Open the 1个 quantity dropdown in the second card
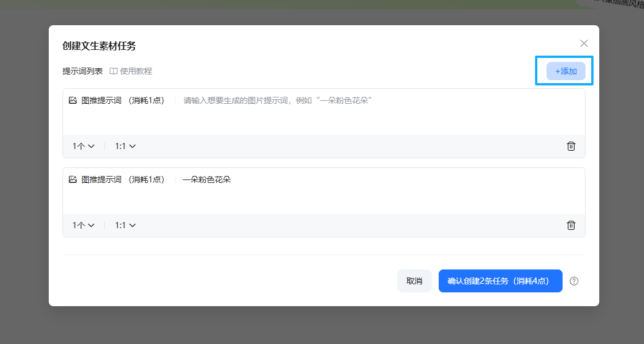644x344 pixels. coord(83,225)
